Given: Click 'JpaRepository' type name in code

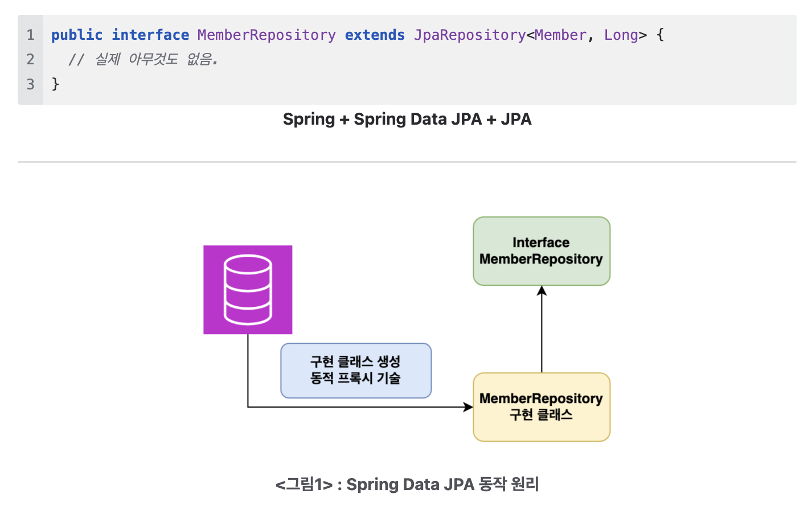Looking at the screenshot, I should pos(470,35).
